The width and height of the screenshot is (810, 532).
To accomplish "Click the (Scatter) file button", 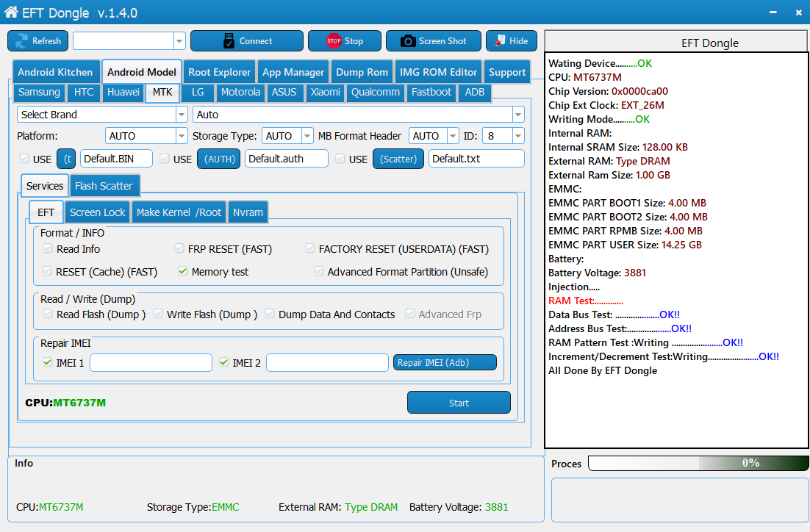I will (398, 159).
